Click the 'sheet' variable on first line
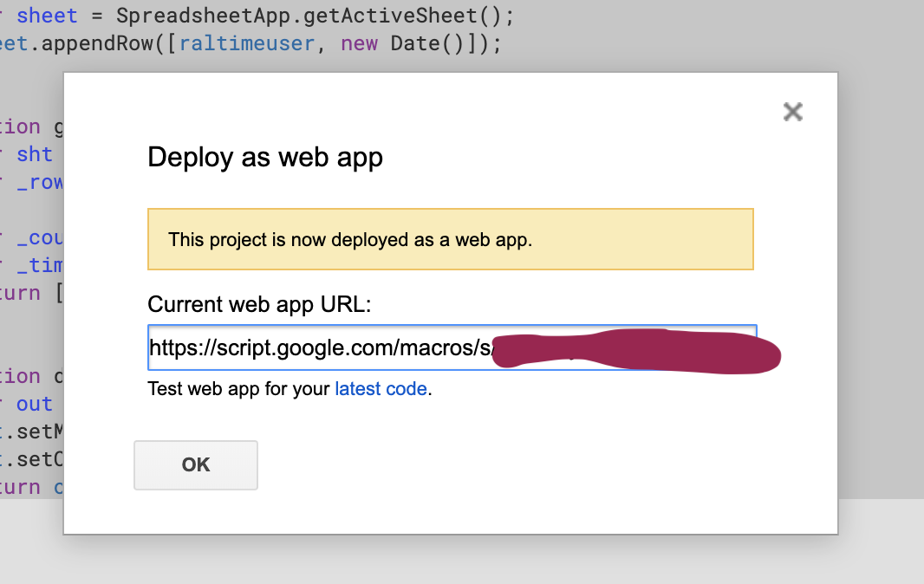Screen dimensions: 924x584 47,16
